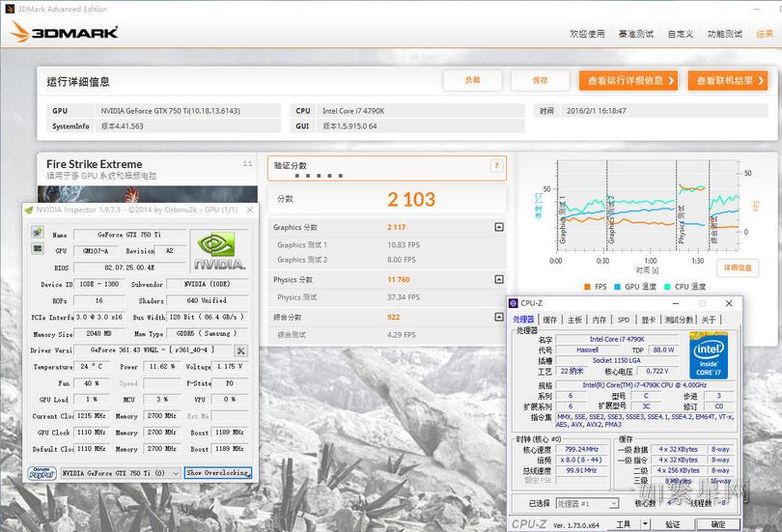Click the CPU-Z title bar icon

click(x=514, y=303)
